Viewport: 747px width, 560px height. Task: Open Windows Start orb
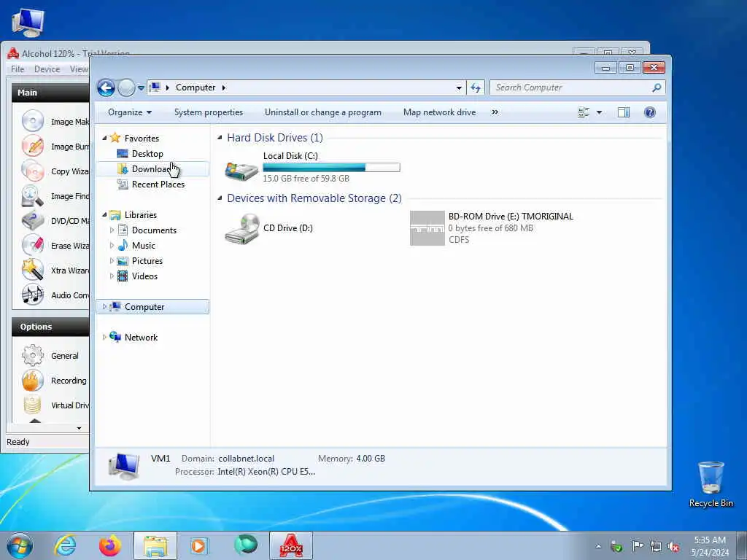(x=20, y=545)
